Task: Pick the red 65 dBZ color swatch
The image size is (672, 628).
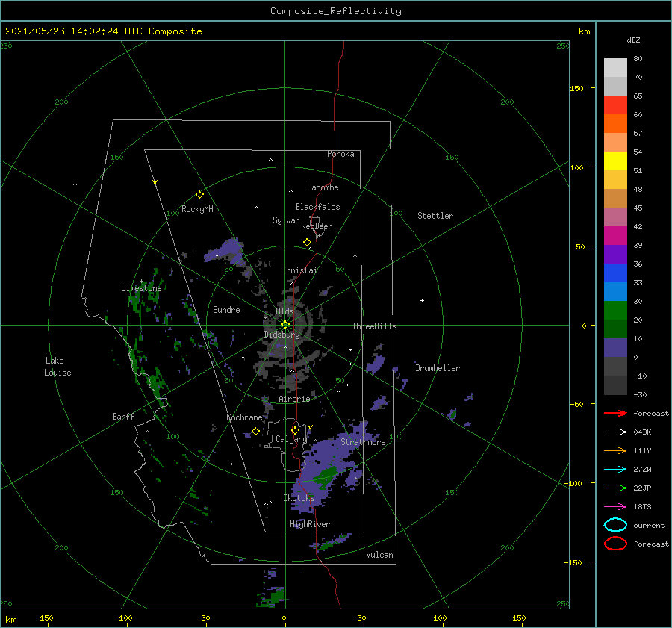Action: point(615,105)
